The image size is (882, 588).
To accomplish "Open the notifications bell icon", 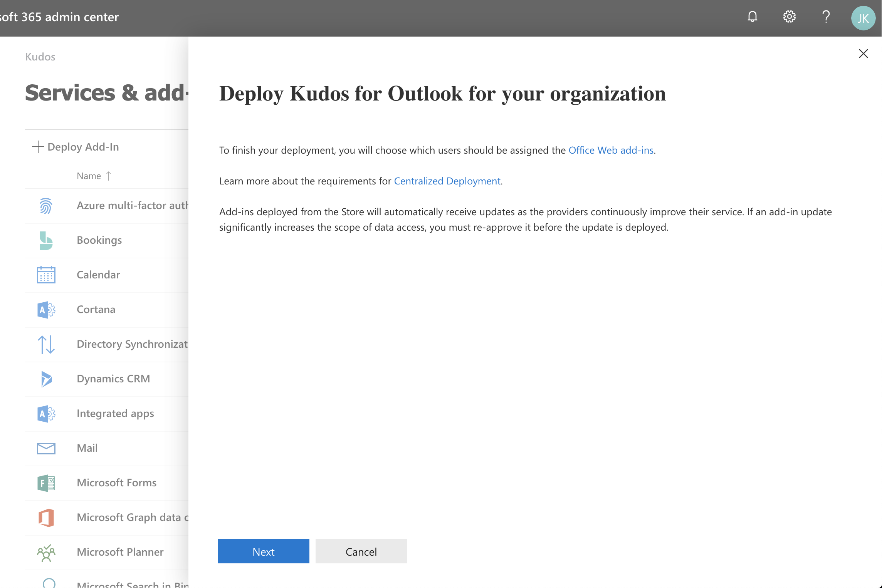I will point(752,17).
